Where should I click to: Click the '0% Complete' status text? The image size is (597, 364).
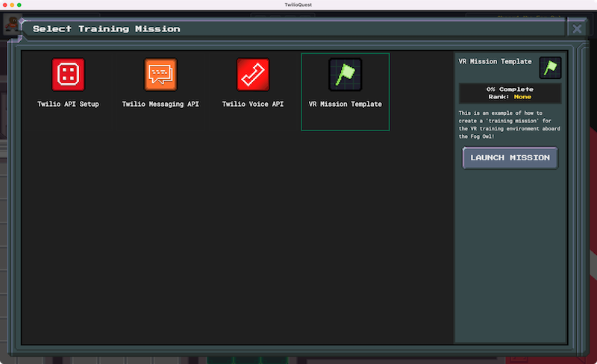pyautogui.click(x=510, y=89)
